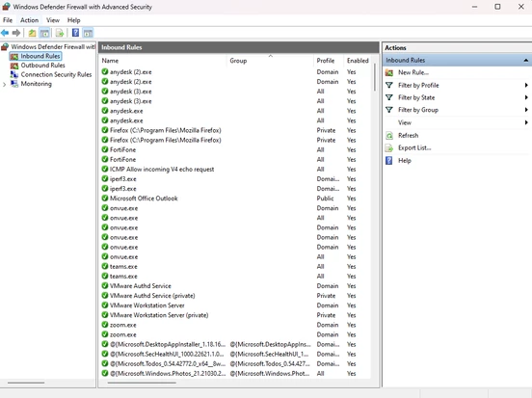The image size is (532, 398).
Task: Click Filter by Profile label
Action: (x=418, y=85)
